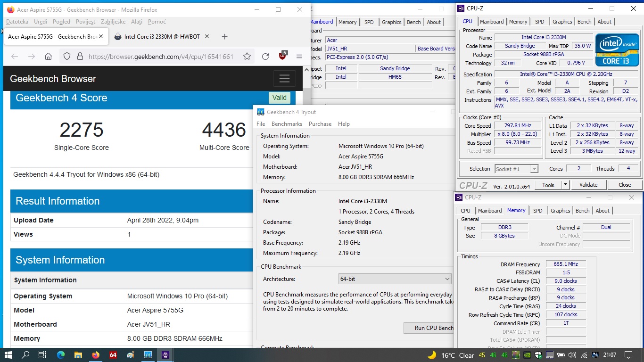
Task: Click the Intel Core i3 logo
Action: tap(617, 49)
